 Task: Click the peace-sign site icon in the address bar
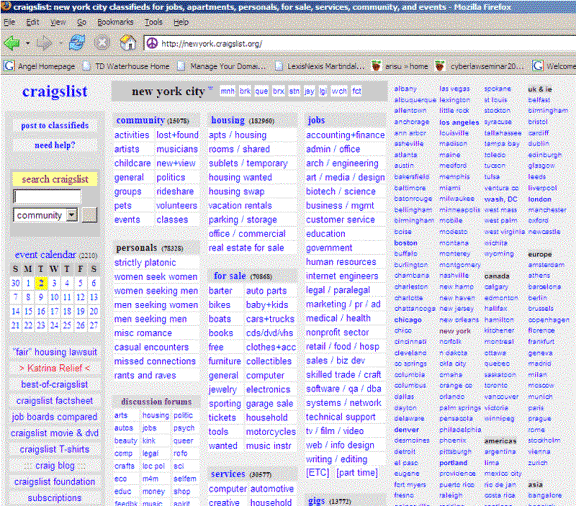coord(152,43)
